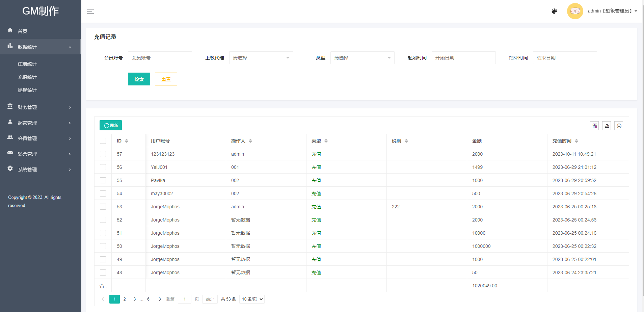This screenshot has width=644, height=312.
Task: Open the 类型 select dropdown
Action: [362, 58]
